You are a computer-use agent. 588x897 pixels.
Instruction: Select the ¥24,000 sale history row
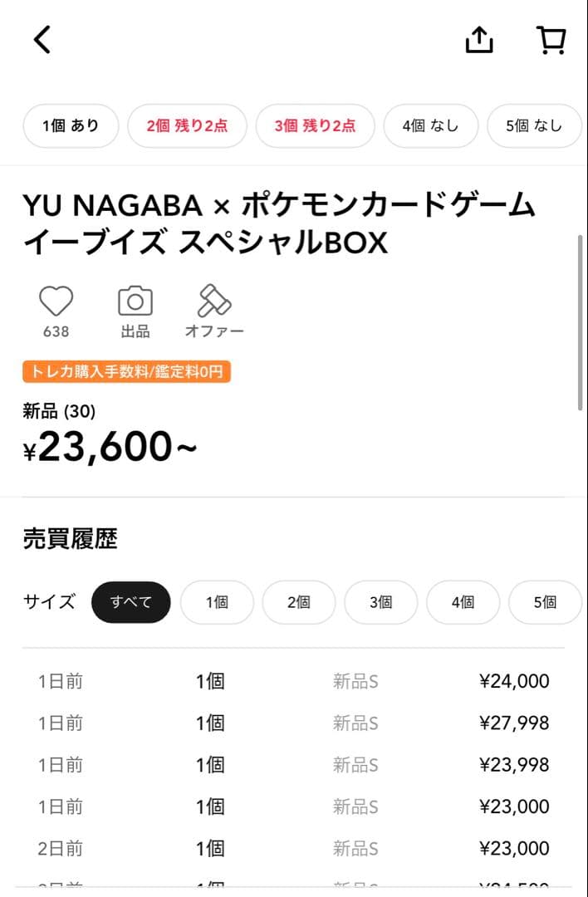tap(294, 681)
